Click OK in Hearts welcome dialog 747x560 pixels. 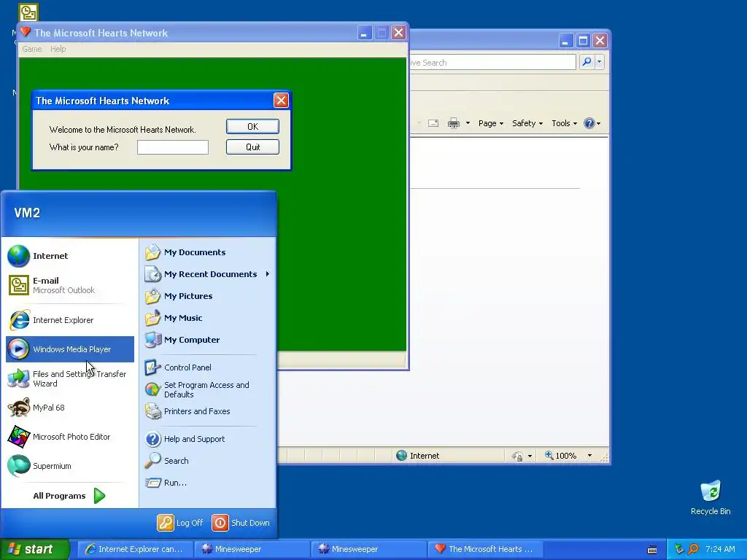(x=252, y=127)
